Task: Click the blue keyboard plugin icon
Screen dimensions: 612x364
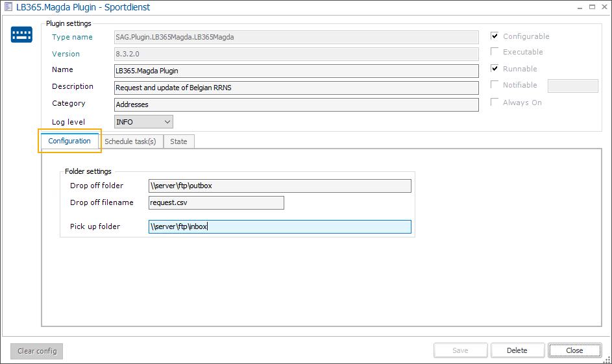Action: (x=21, y=35)
